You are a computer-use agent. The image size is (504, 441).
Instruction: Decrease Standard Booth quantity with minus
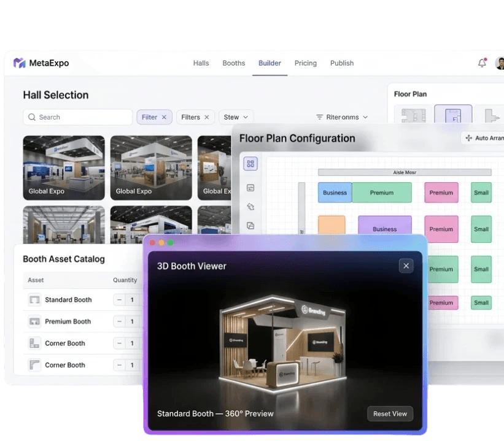click(x=119, y=300)
